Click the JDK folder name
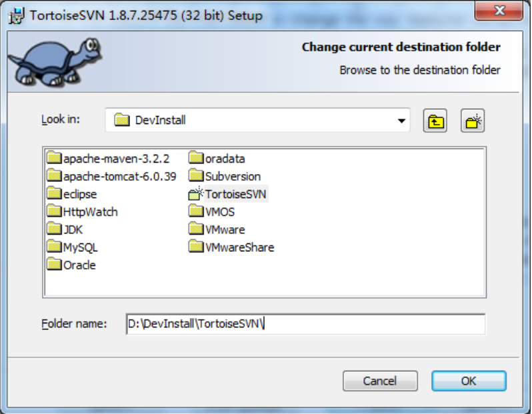 pyautogui.click(x=73, y=230)
